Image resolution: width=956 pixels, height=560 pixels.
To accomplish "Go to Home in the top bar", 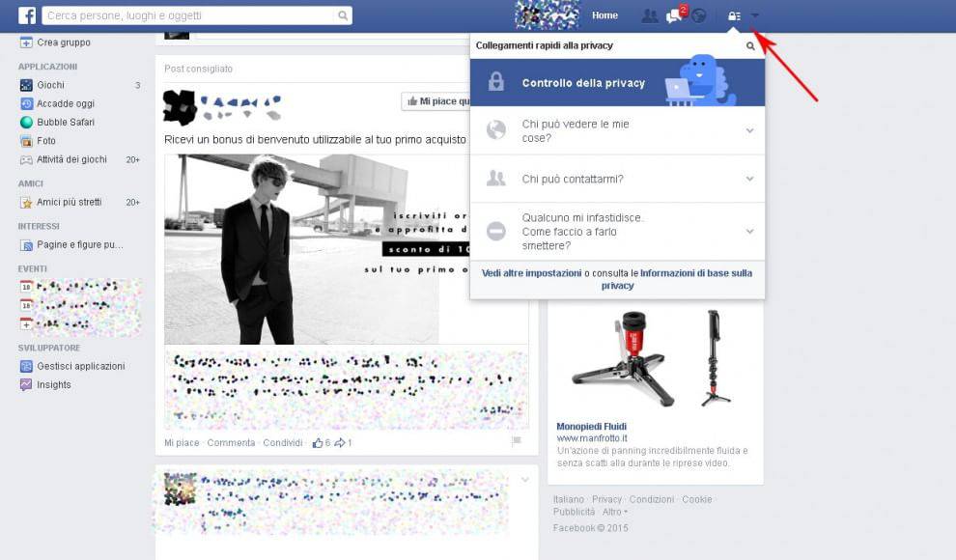I will click(605, 15).
